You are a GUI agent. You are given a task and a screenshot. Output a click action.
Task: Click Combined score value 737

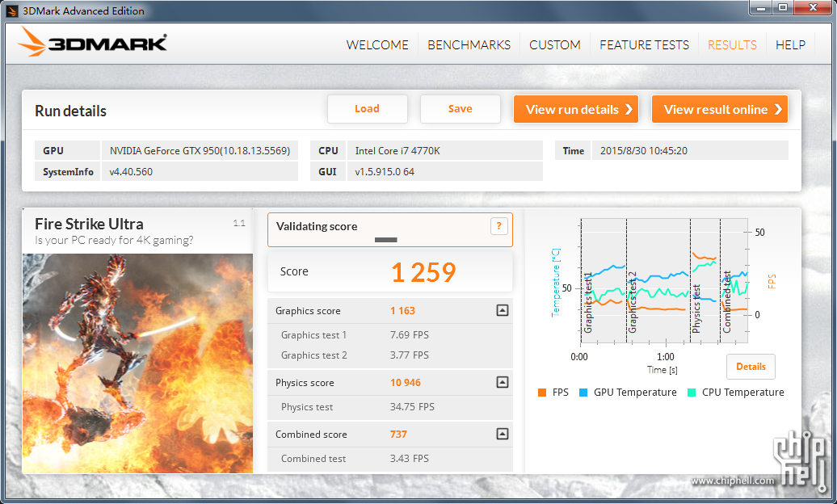pyautogui.click(x=398, y=435)
